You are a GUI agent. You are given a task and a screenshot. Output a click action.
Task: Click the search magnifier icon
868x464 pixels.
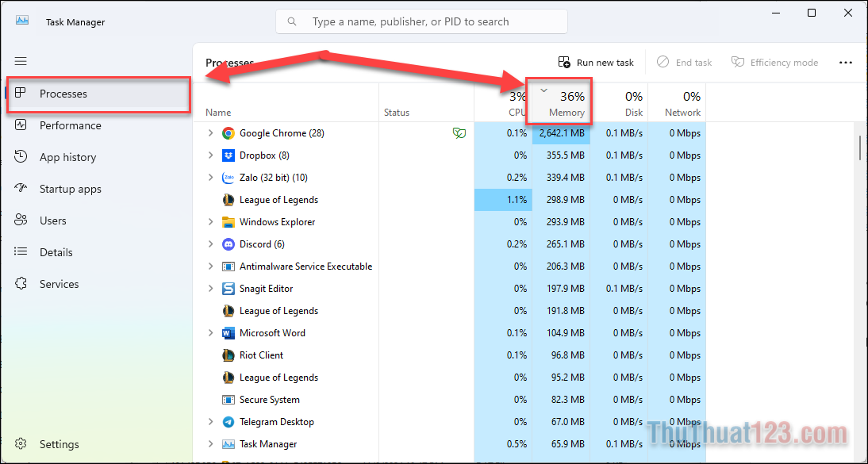(292, 21)
